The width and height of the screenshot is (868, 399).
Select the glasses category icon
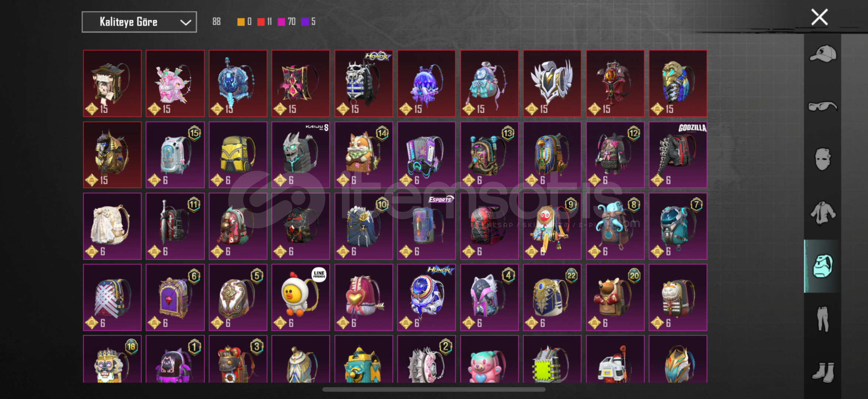823,106
